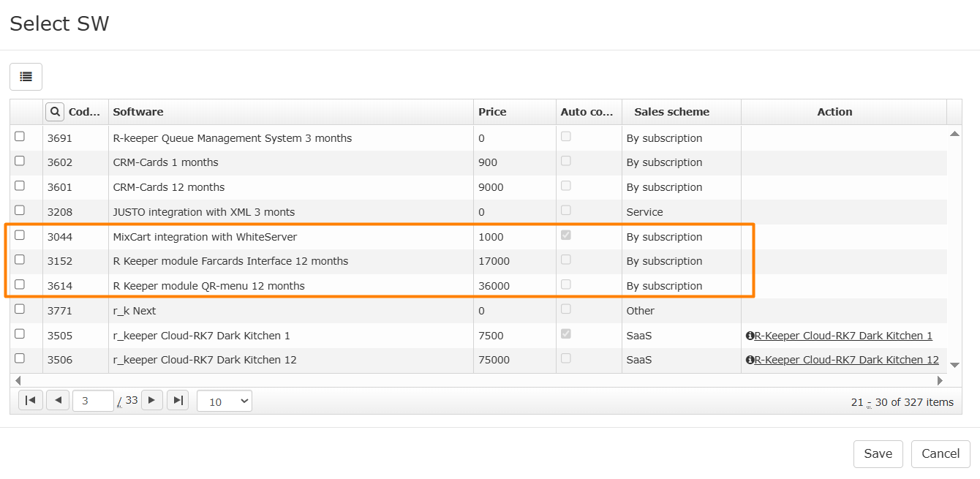
Task: Click the Save button
Action: click(x=878, y=454)
